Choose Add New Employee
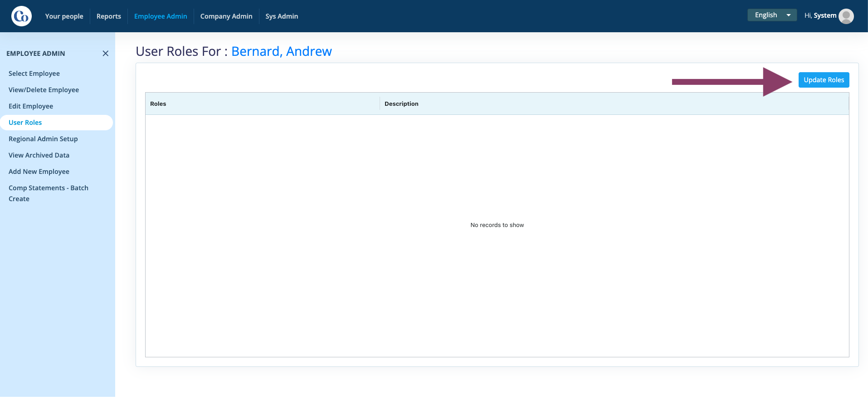This screenshot has width=868, height=410. 39,172
